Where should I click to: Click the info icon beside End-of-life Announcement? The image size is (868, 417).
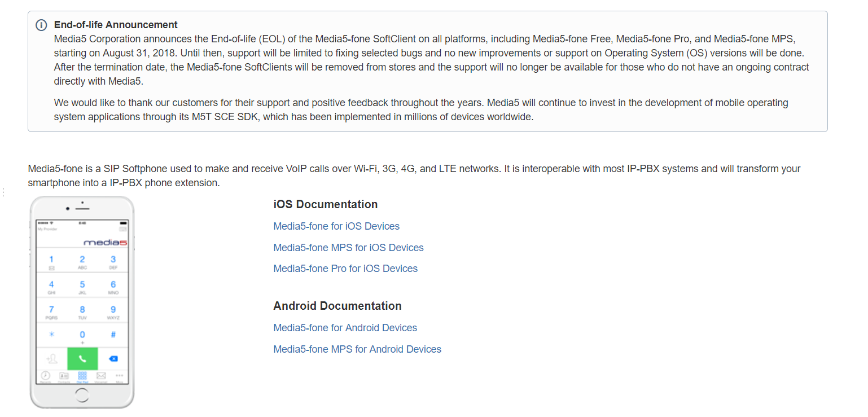[41, 25]
